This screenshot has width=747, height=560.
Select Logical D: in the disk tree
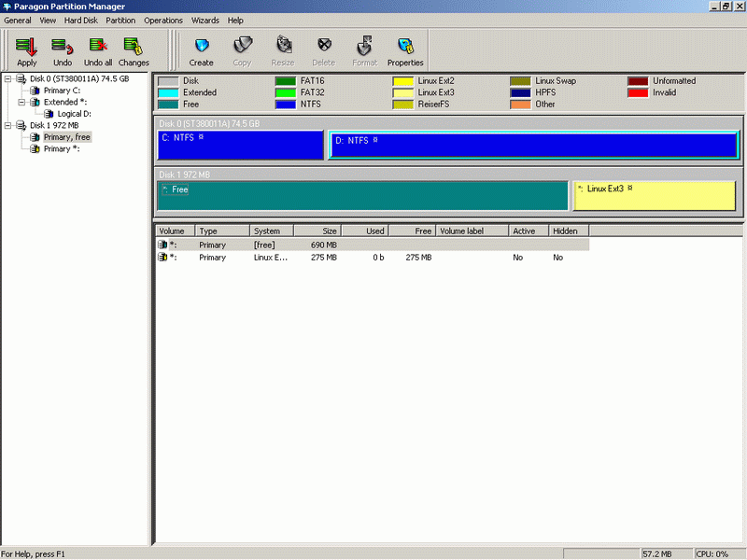pyautogui.click(x=75, y=114)
